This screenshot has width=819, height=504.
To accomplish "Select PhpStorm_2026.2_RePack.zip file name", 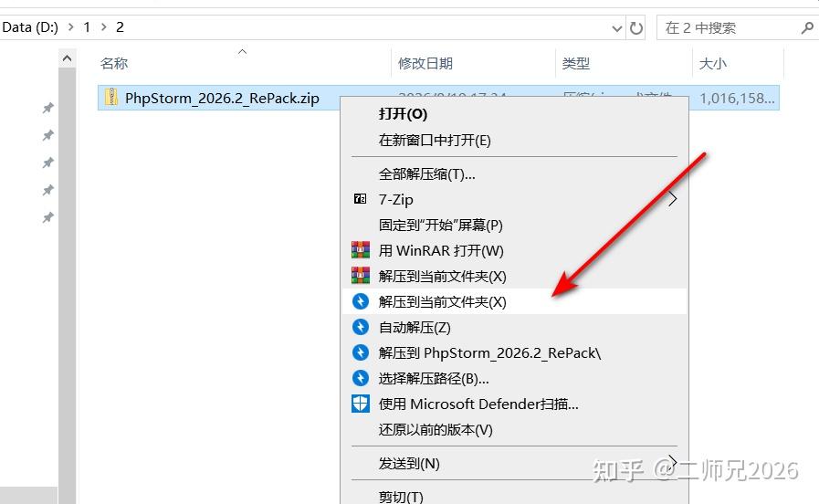I will coord(222,99).
